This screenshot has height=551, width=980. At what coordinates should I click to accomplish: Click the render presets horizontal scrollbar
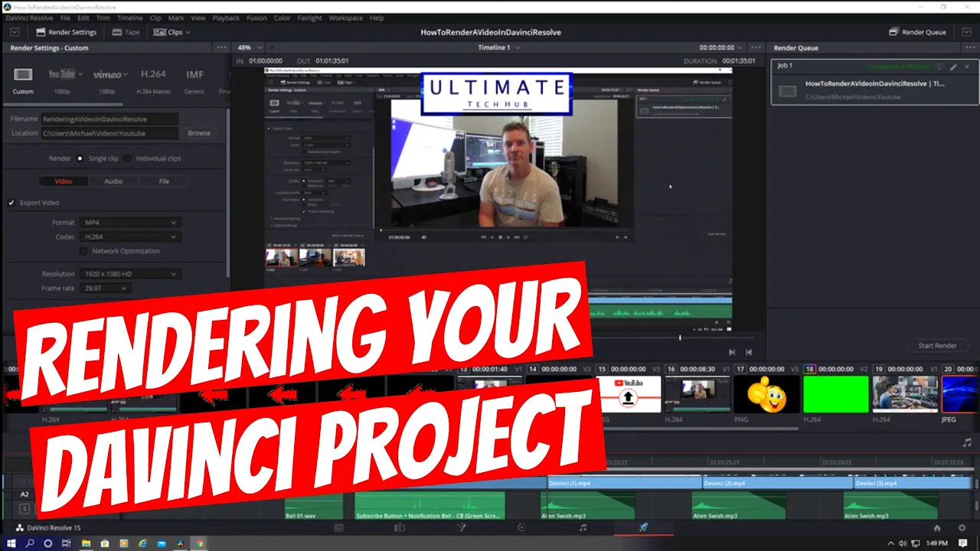pos(64,104)
